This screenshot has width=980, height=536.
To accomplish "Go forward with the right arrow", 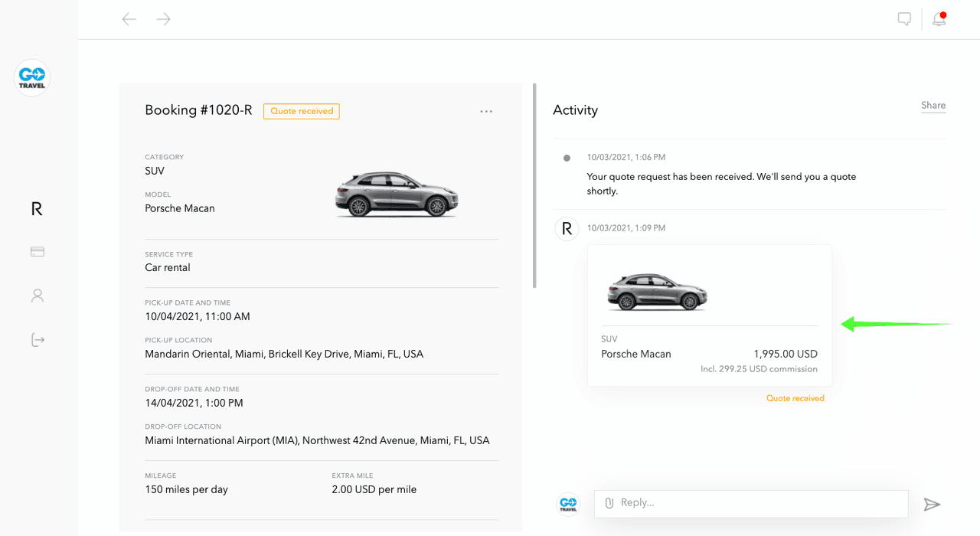I will click(x=163, y=19).
